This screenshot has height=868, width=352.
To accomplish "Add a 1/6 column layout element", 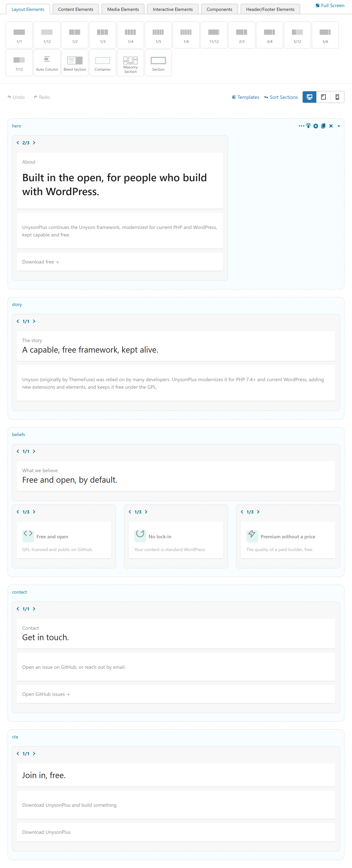I will point(186,35).
